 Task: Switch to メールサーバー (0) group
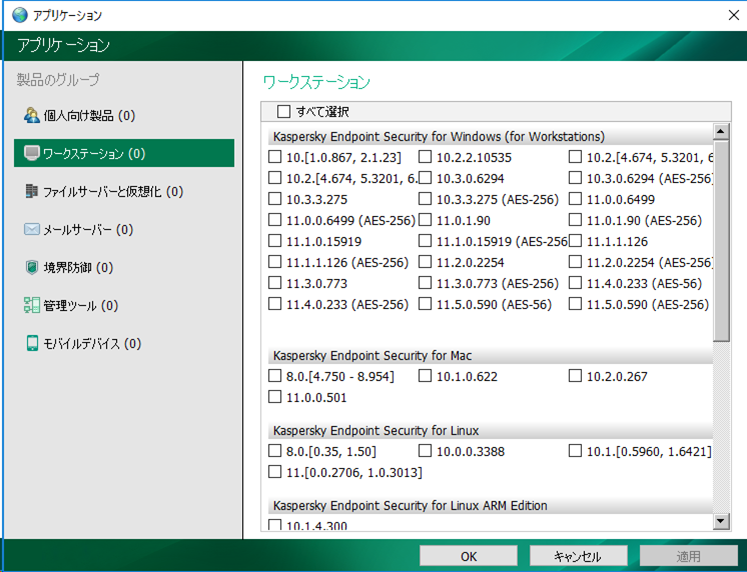[x=124, y=230]
